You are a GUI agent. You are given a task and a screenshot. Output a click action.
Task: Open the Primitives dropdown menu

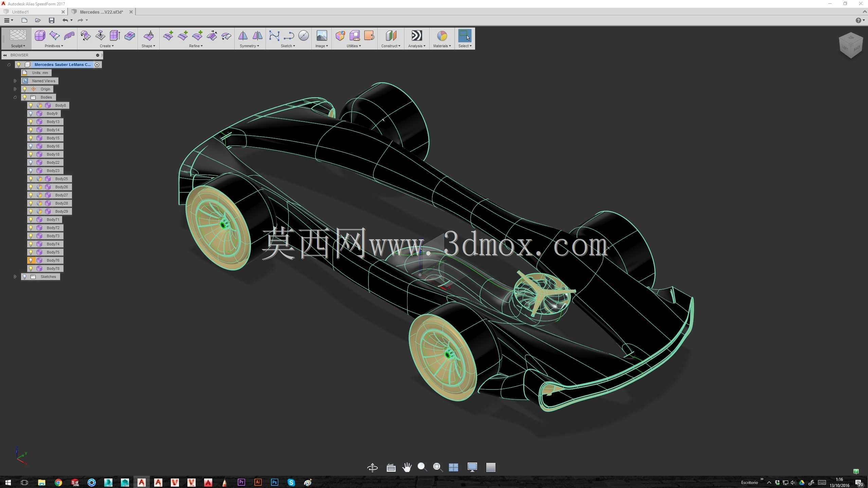click(x=54, y=46)
